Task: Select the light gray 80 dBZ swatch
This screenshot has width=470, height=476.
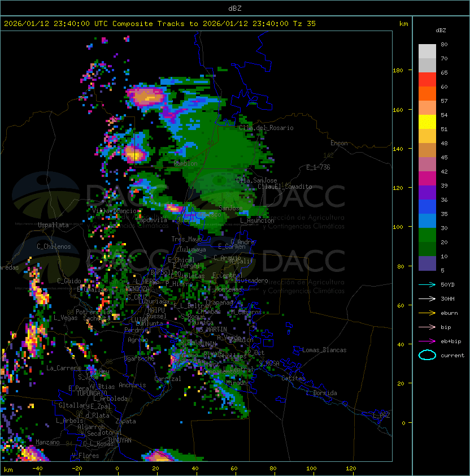Action: pyautogui.click(x=427, y=51)
